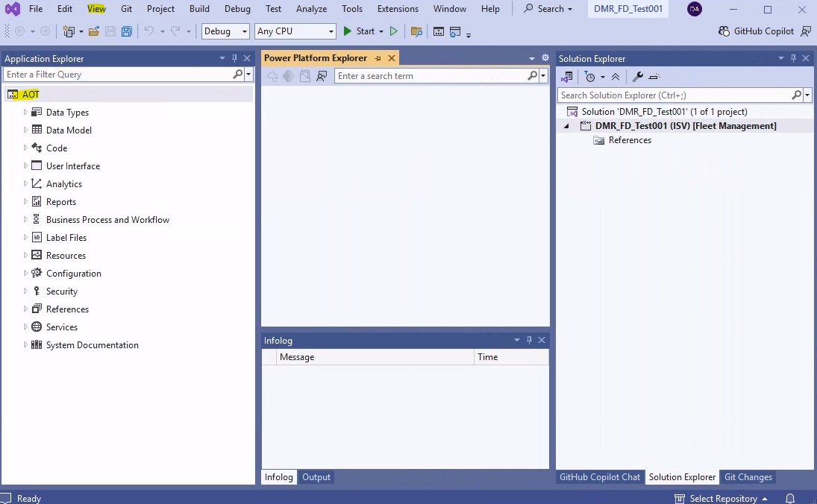Screen dimensions: 817x504
Task: Click the Solution Explorer search magnifier icon
Action: pos(796,95)
